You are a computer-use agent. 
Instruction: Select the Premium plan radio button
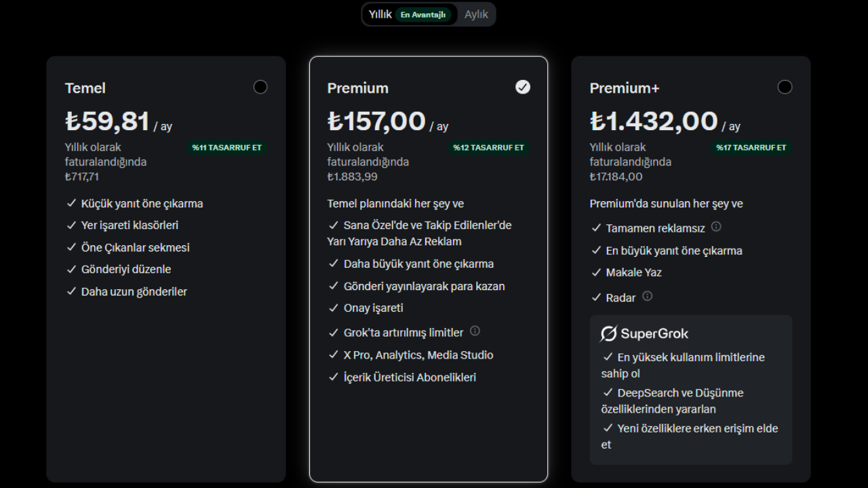point(523,87)
